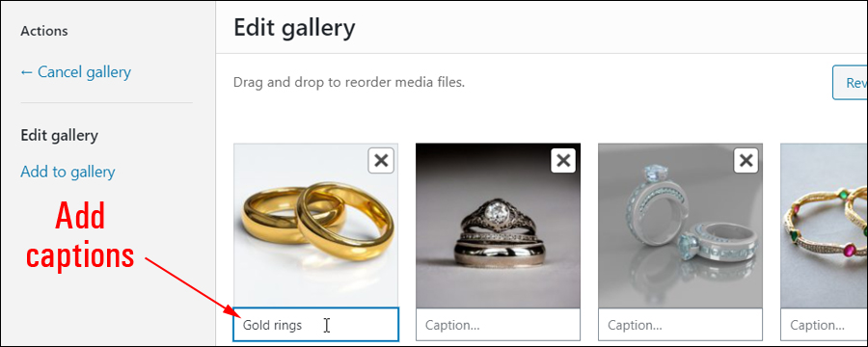868x347 pixels.
Task: Click caption field under blue gemstone rings
Action: tap(680, 325)
